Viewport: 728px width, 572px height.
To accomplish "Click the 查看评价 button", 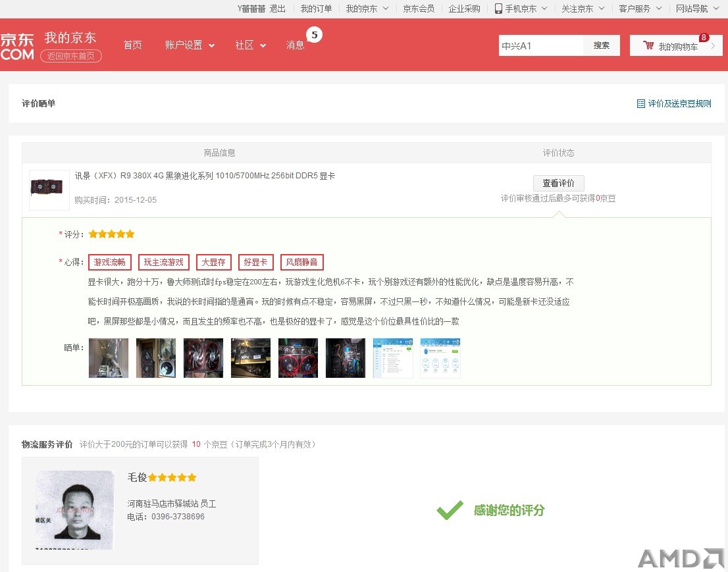I will tap(559, 183).
